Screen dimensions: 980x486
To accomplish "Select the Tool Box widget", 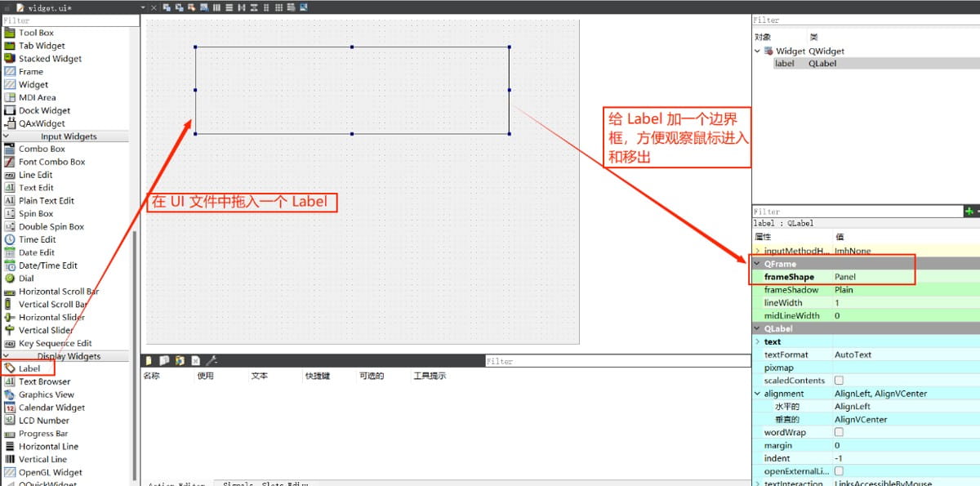I will (x=36, y=33).
